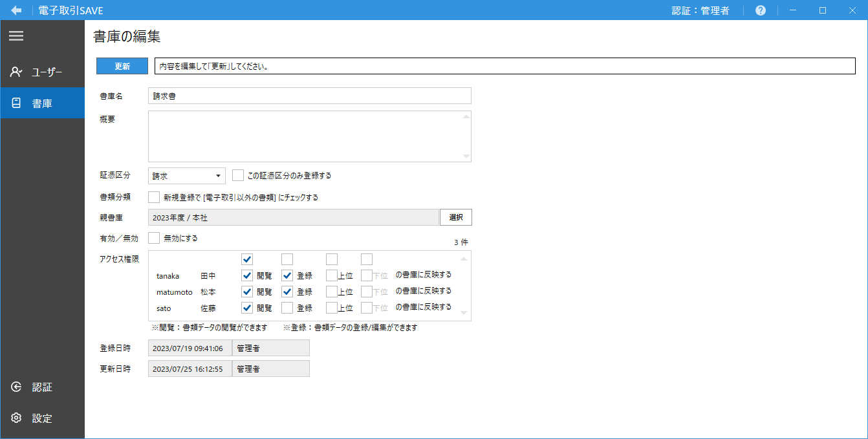Toggle 上位 checkbox for matumoto

click(x=332, y=292)
